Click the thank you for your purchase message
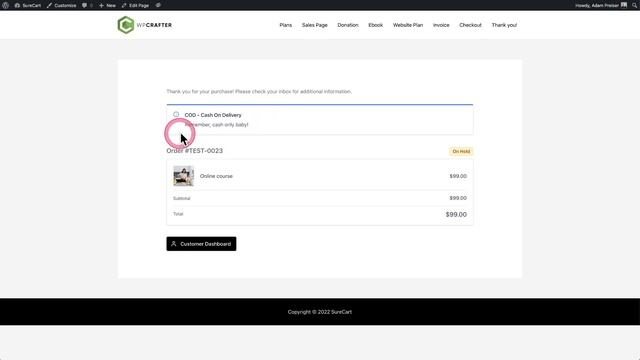Screen dimensions: 640x360 point(259,91)
